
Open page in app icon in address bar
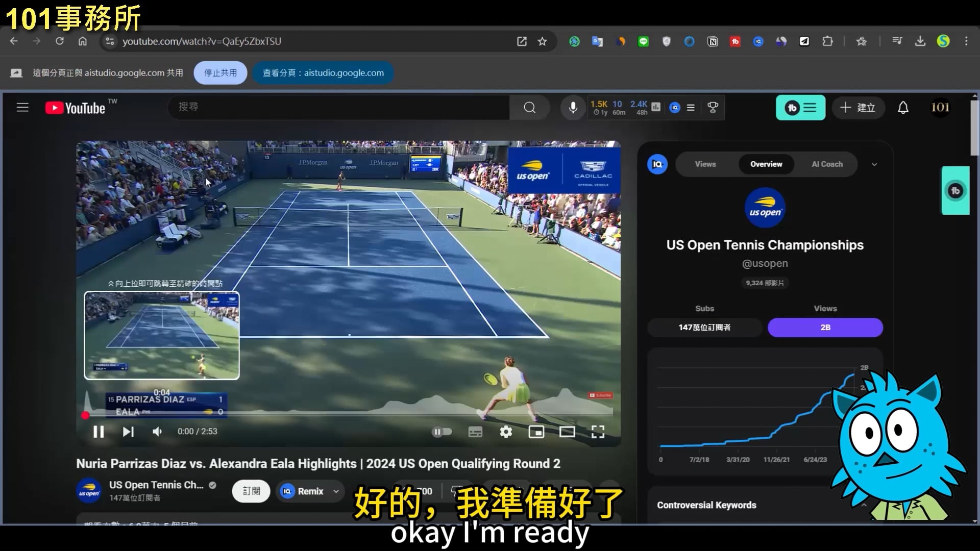tap(522, 41)
